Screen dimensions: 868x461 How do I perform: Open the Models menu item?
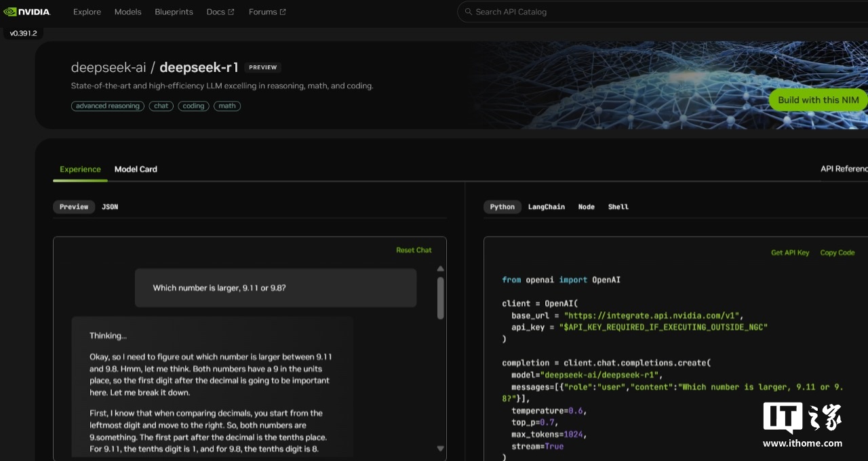tap(127, 12)
